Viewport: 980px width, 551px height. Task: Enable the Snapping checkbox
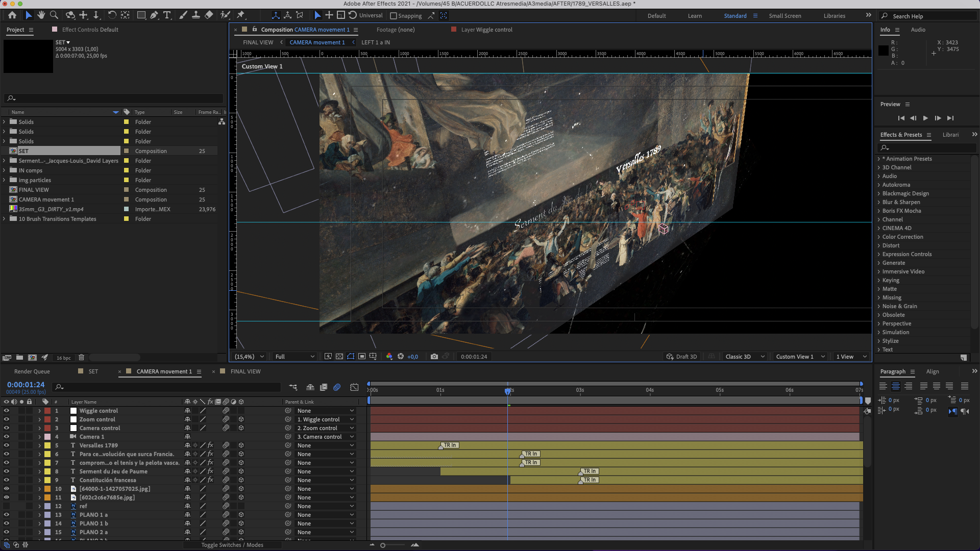(x=394, y=16)
